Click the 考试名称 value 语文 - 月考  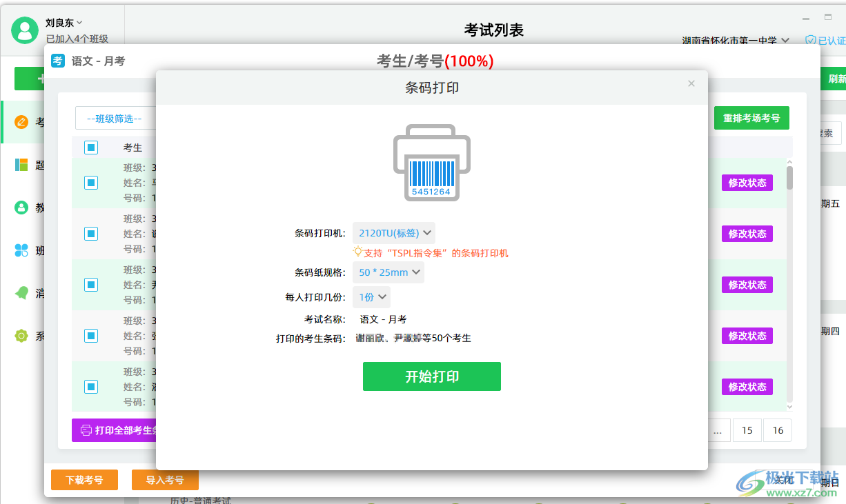pos(383,319)
